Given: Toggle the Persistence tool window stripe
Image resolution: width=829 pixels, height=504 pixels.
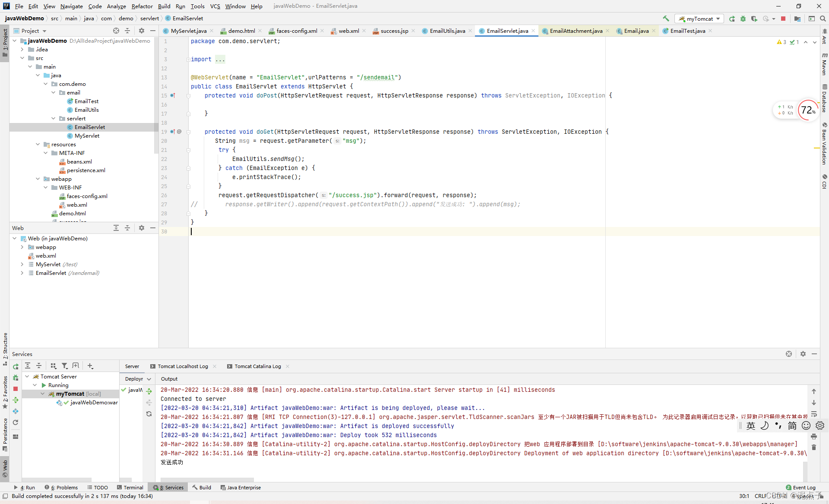Looking at the screenshot, I should point(5,435).
